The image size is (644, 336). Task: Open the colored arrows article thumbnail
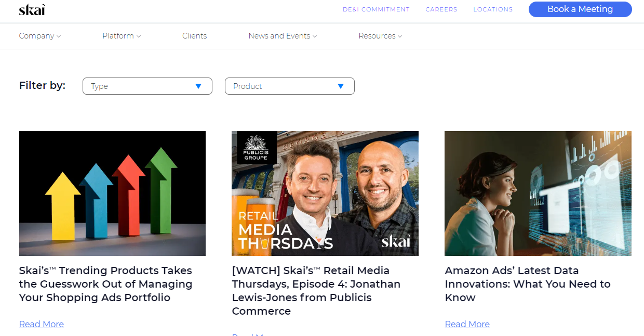[x=112, y=193]
